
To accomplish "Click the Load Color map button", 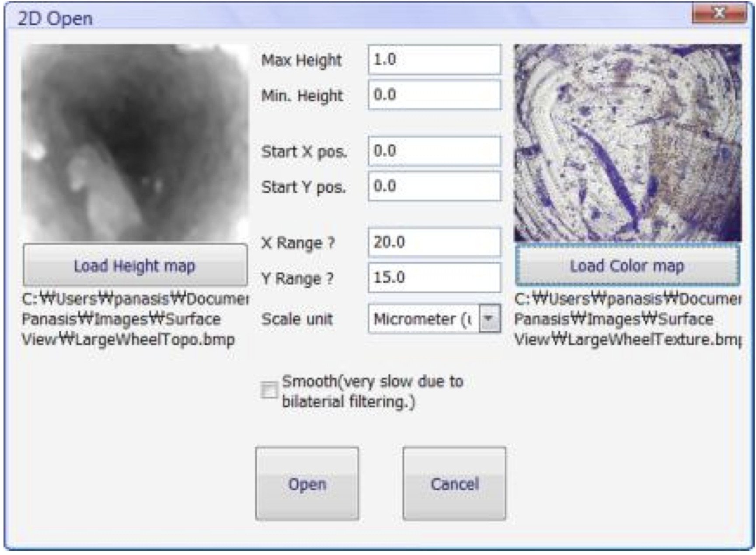I will [627, 265].
